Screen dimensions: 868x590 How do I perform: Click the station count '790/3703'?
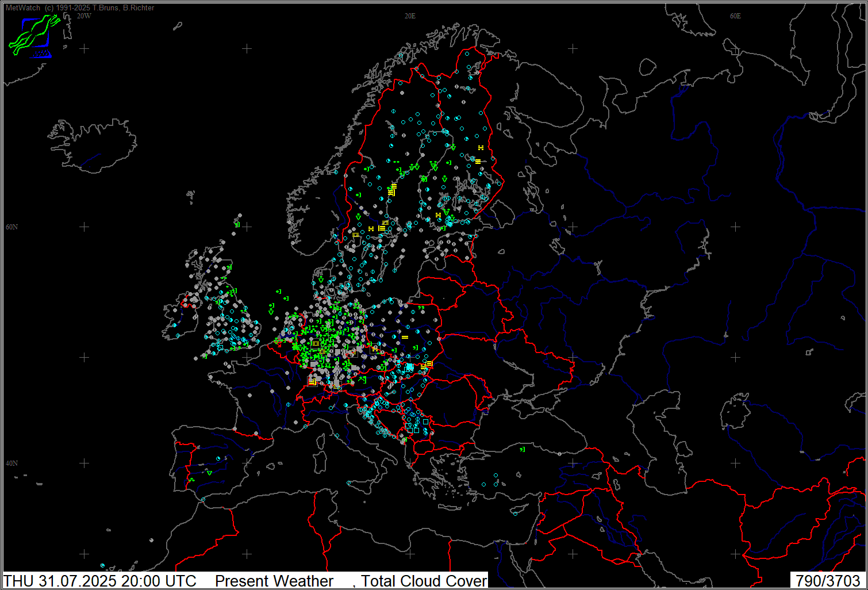click(x=828, y=581)
